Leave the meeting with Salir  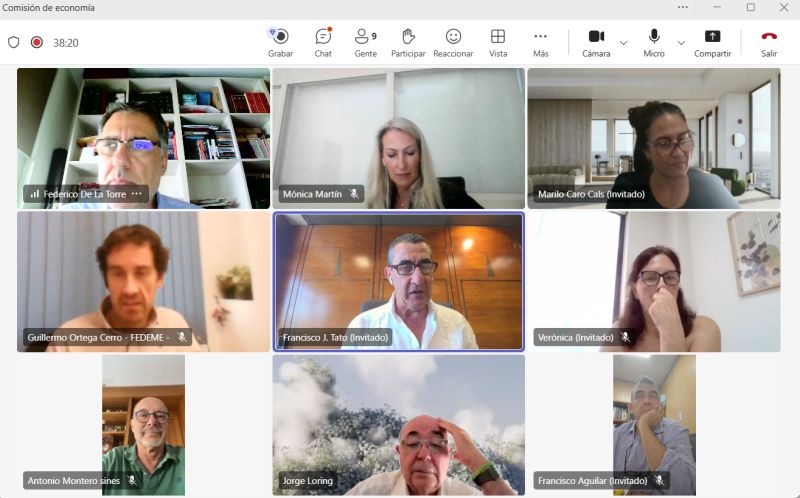point(769,43)
